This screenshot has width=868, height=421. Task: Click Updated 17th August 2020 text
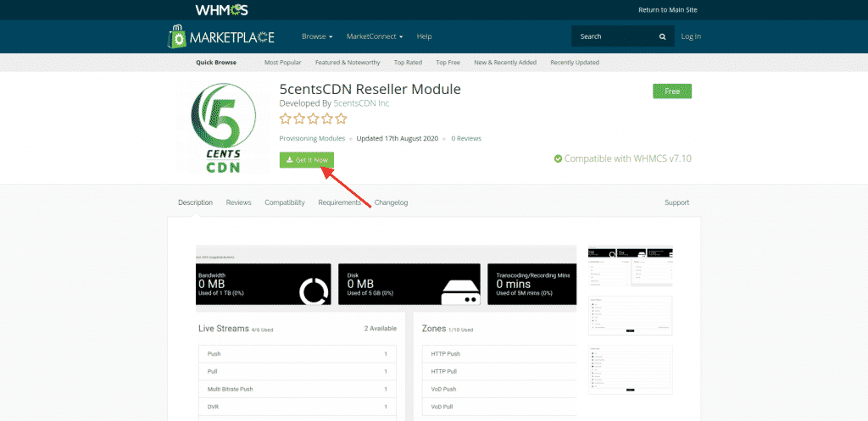(x=398, y=138)
